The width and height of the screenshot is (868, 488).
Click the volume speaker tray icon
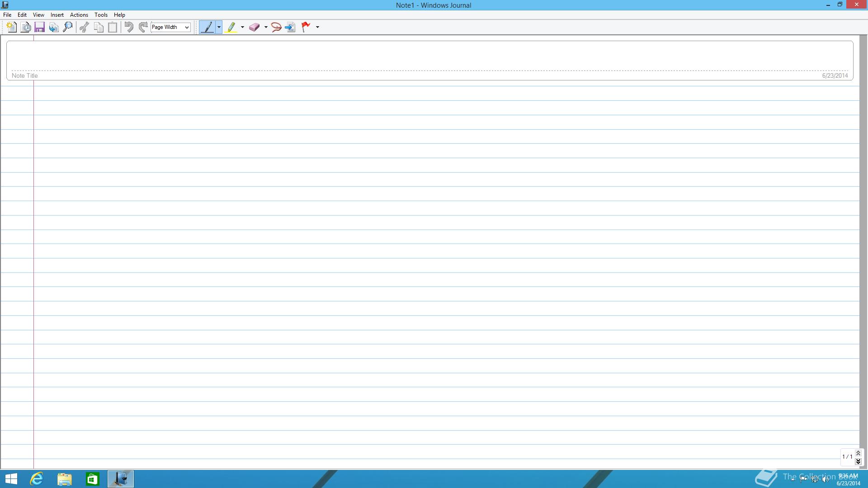pos(826,479)
